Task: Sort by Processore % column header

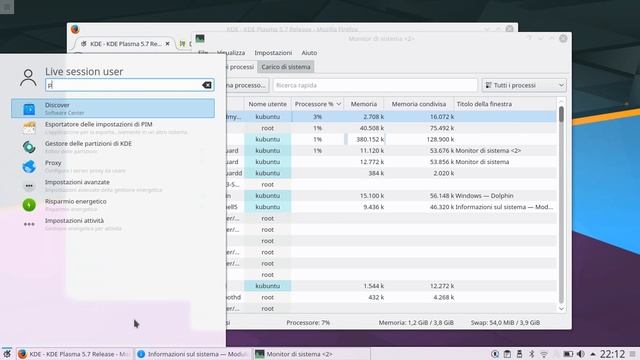Action: pos(317,104)
